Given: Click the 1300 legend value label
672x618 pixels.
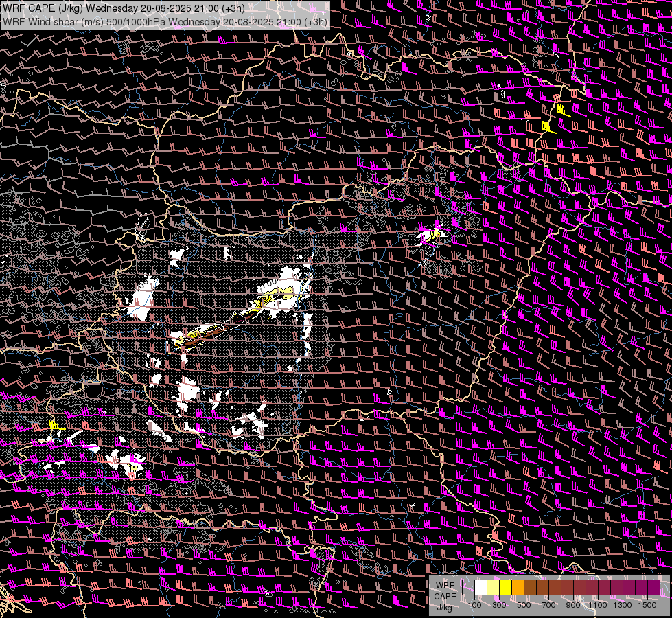Looking at the screenshot, I should (623, 605).
